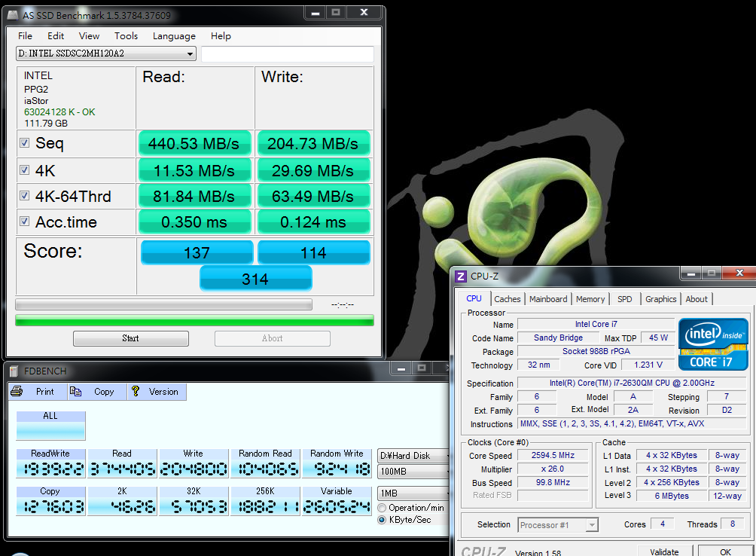Click the 256K test button in FDBENCH

[265, 501]
